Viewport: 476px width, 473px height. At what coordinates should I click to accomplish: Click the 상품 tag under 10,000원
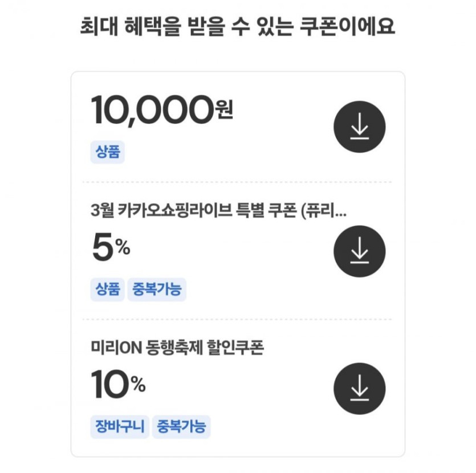107,153
